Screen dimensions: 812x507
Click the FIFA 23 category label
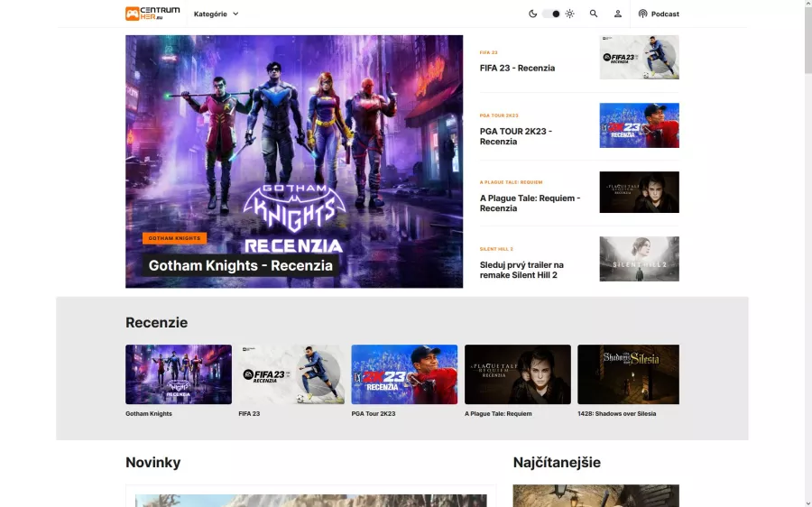[488, 52]
